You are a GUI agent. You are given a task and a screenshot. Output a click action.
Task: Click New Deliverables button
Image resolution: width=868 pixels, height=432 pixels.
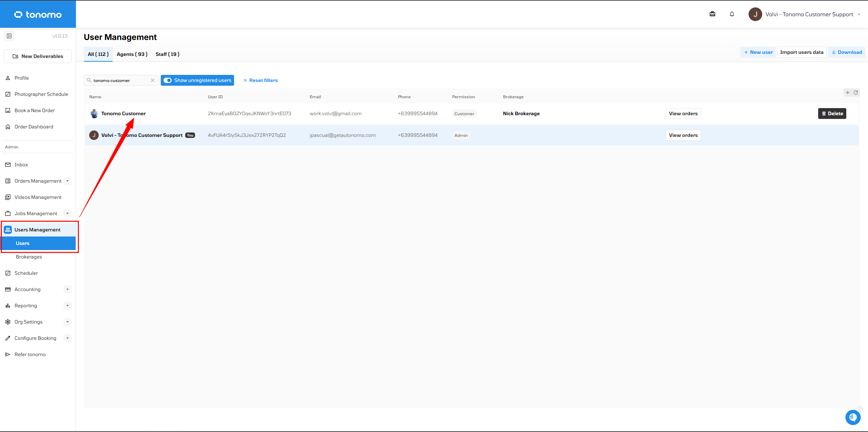pyautogui.click(x=38, y=56)
